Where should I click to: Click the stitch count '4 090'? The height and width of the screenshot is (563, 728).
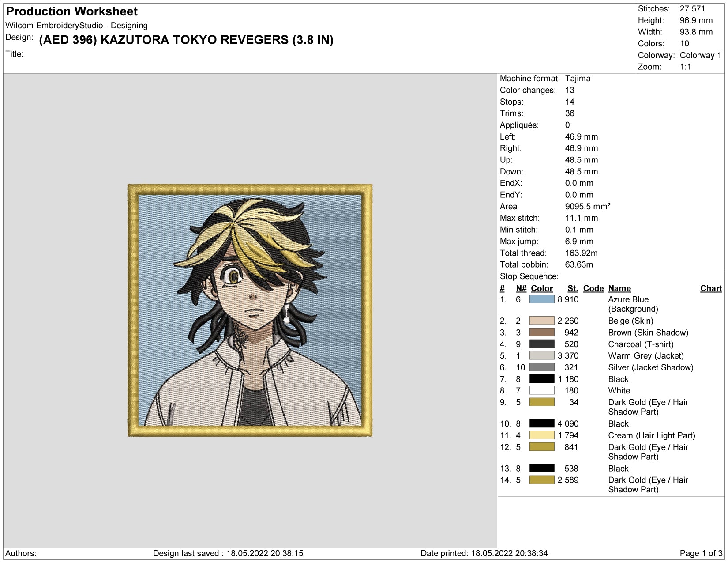[x=568, y=424]
